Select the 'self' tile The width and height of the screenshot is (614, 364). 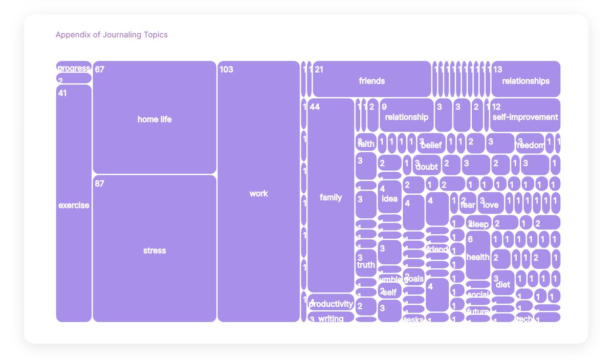coord(389,291)
